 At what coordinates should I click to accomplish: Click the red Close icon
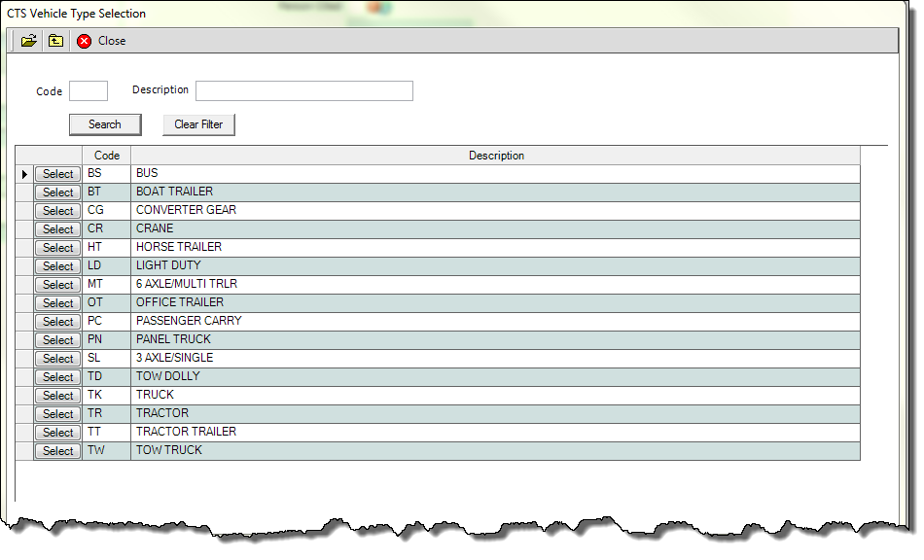click(85, 41)
